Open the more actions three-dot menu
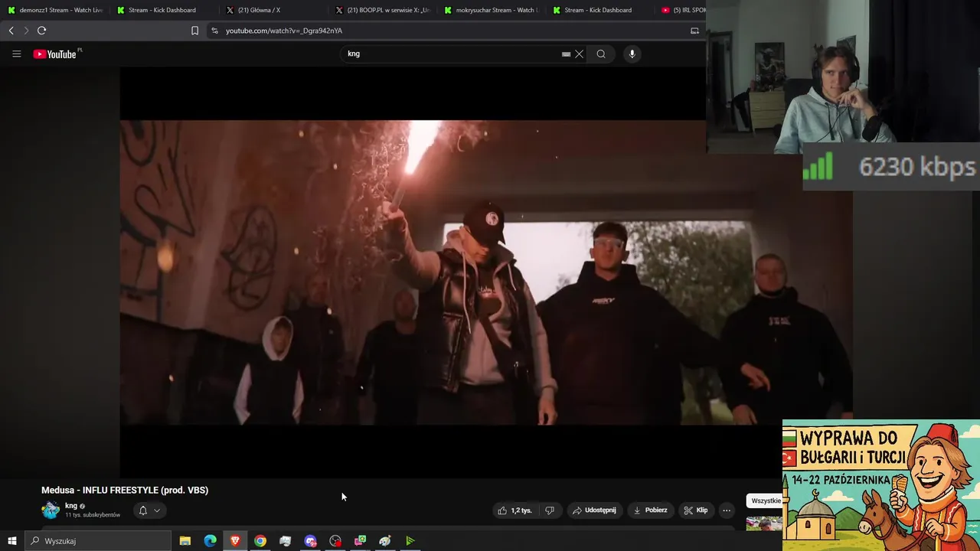The image size is (980, 551). click(727, 510)
